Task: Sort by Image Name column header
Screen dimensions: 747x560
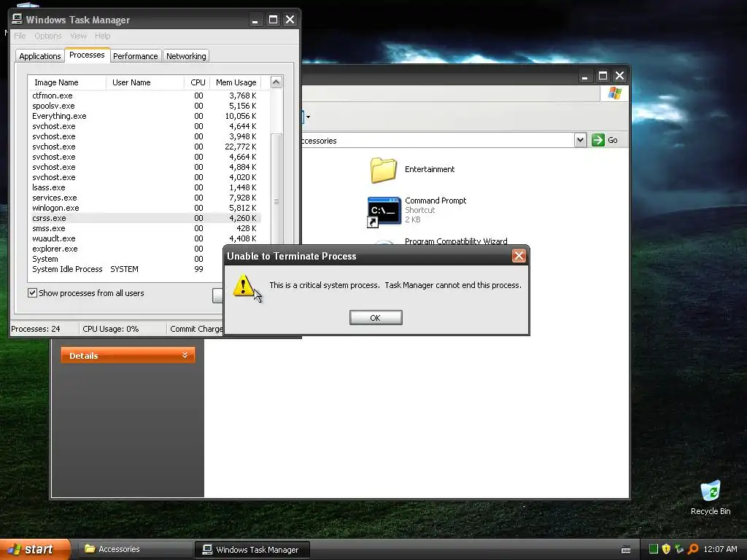Action: pyautogui.click(x=66, y=82)
